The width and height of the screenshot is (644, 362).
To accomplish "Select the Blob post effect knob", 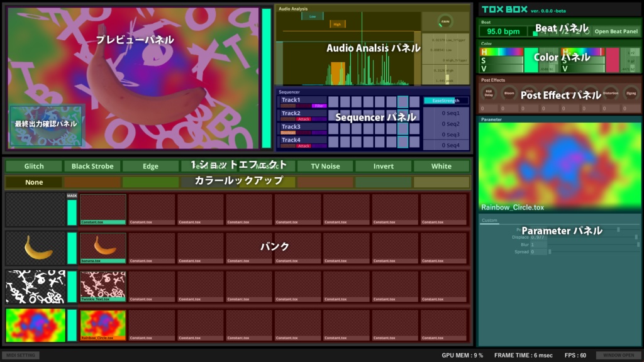I will click(528, 93).
